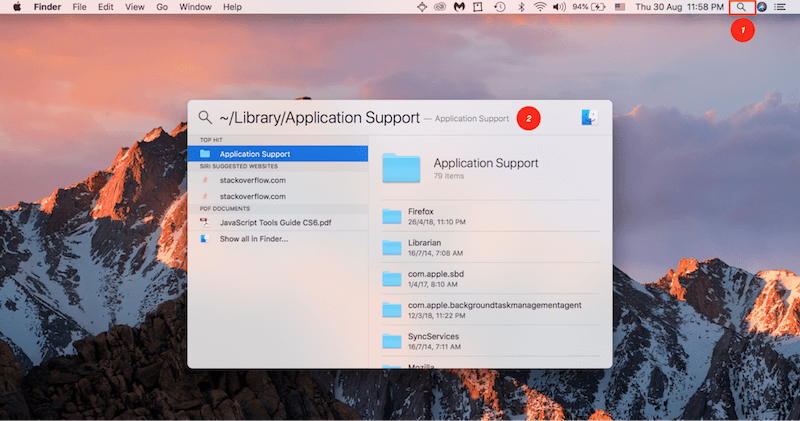Image resolution: width=800 pixels, height=421 pixels.
Task: Click the Application Support preview title
Action: tap(486, 163)
